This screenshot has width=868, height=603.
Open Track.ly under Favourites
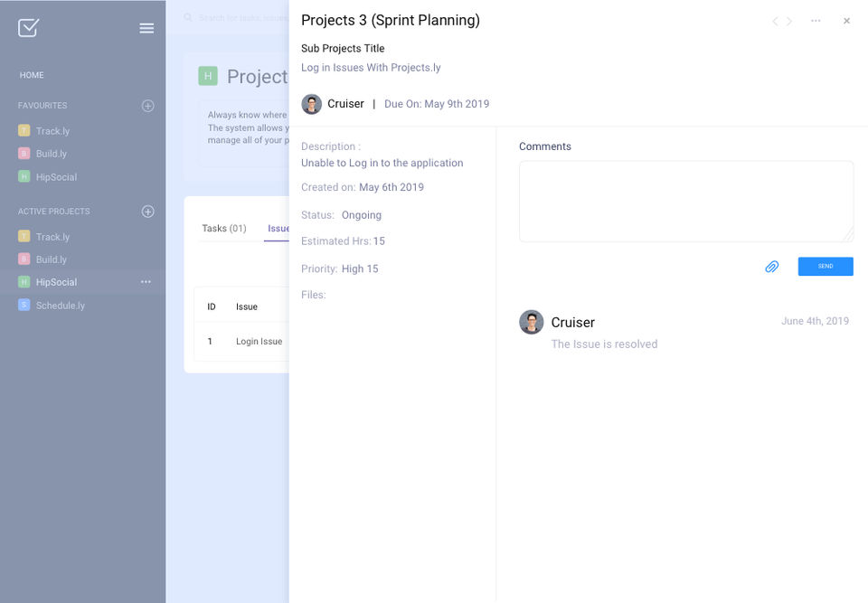click(x=52, y=131)
